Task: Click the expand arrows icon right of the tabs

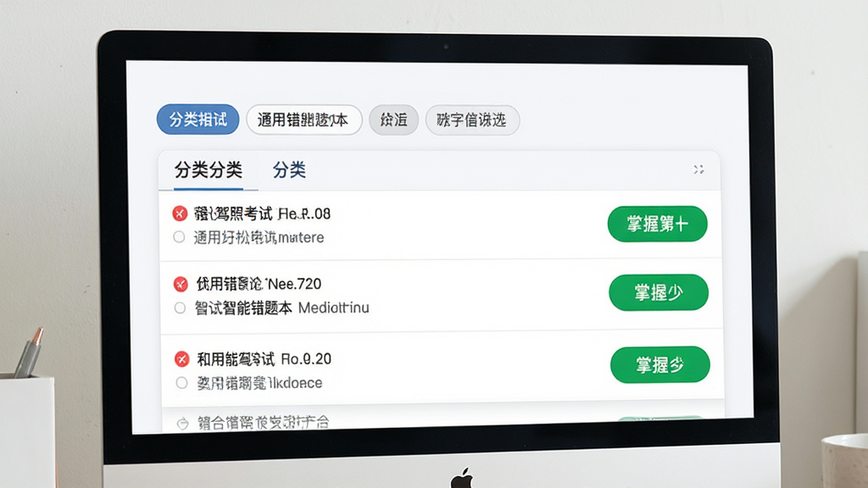Action: [698, 169]
